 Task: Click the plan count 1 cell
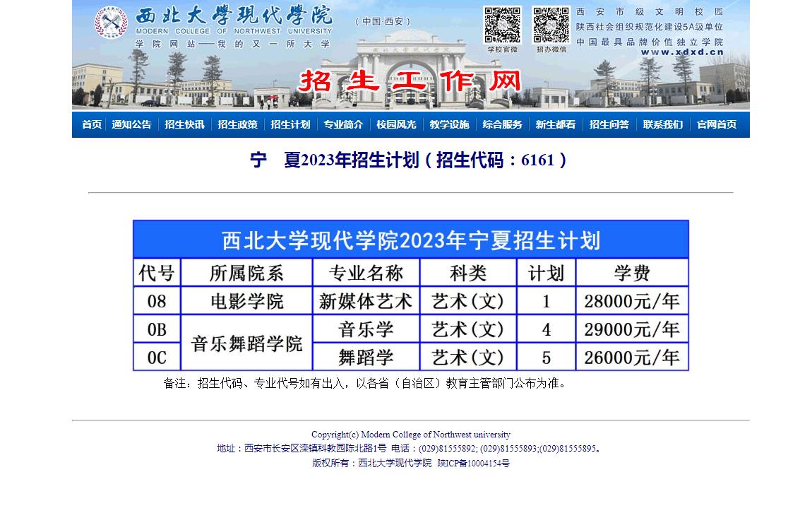[x=547, y=301]
